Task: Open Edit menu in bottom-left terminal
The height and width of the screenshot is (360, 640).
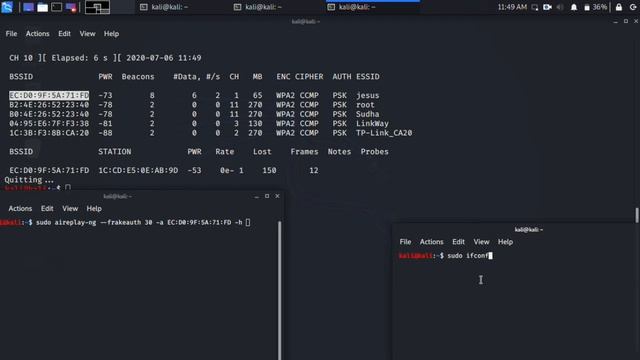Action: [47, 208]
